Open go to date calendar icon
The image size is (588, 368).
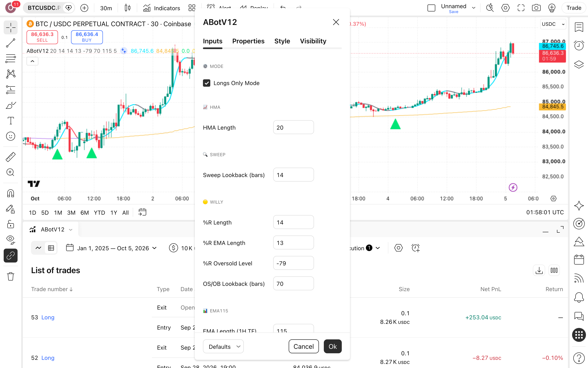point(142,212)
